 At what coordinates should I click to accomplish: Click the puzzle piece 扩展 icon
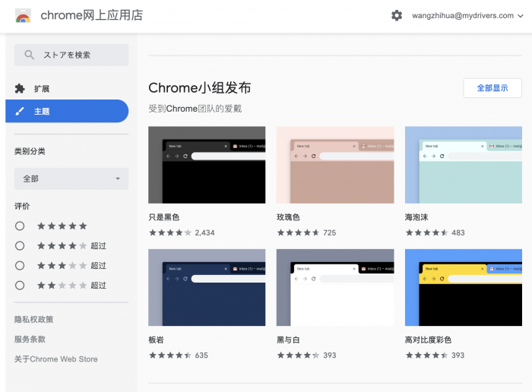21,89
